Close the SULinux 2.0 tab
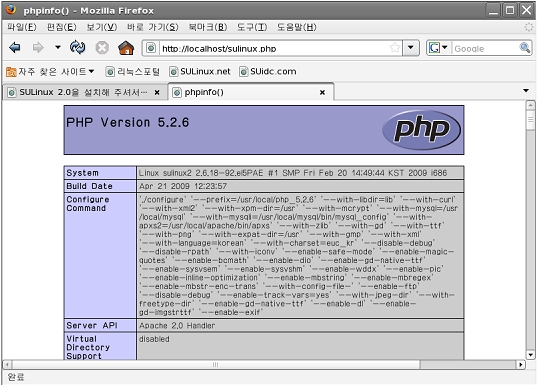This screenshot has width=537, height=386. click(157, 92)
